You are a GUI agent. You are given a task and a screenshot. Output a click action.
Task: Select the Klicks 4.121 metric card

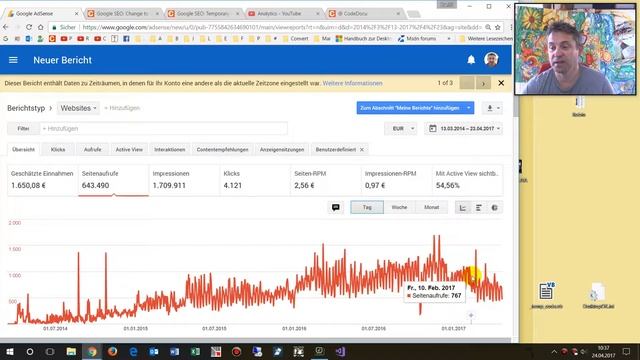pos(255,180)
